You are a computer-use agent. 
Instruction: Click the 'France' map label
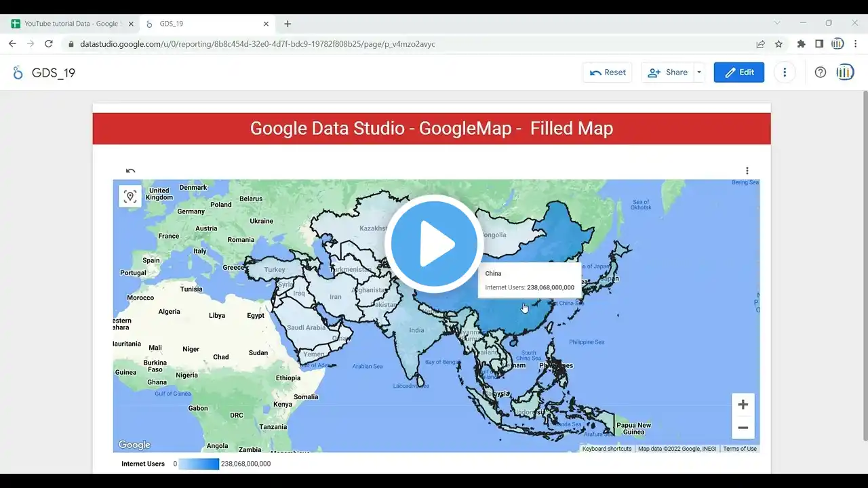[x=169, y=237]
